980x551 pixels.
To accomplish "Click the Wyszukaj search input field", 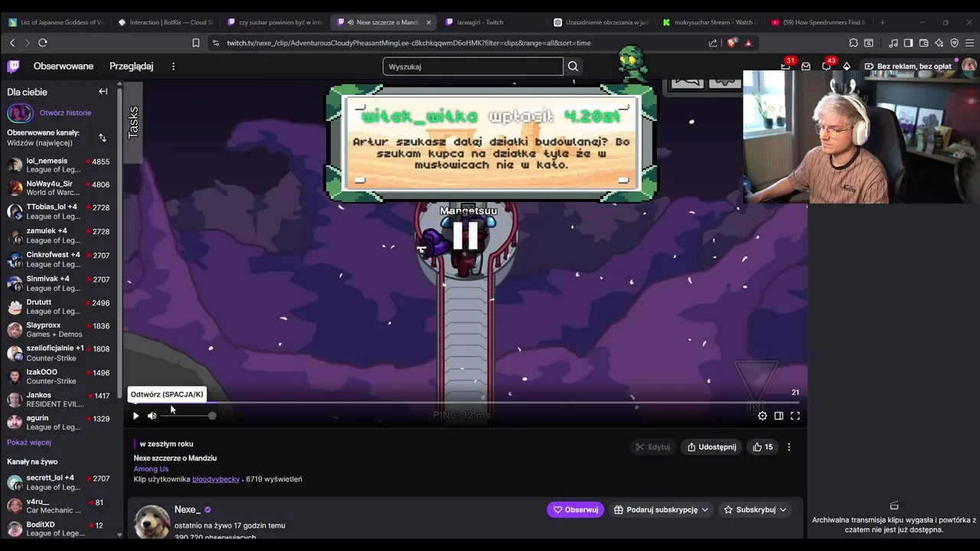I will [x=473, y=67].
